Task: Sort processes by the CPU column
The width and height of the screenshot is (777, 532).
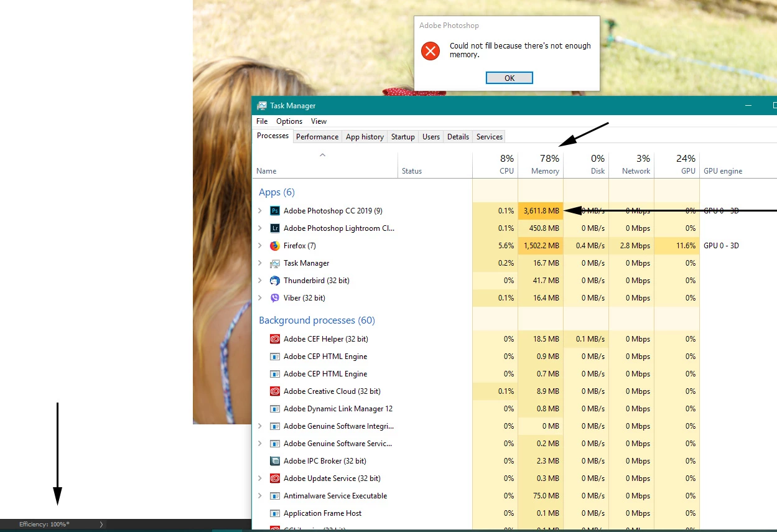Action: click(495, 164)
